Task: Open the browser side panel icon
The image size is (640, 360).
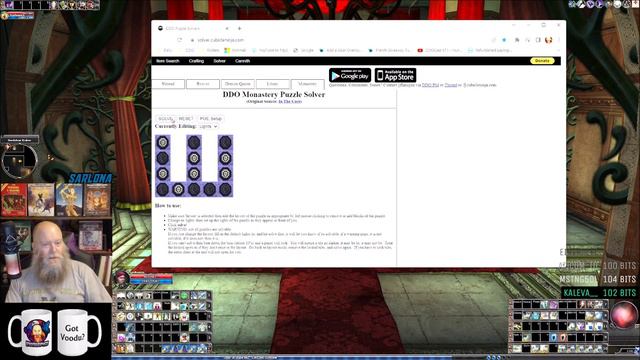Action: [538, 40]
